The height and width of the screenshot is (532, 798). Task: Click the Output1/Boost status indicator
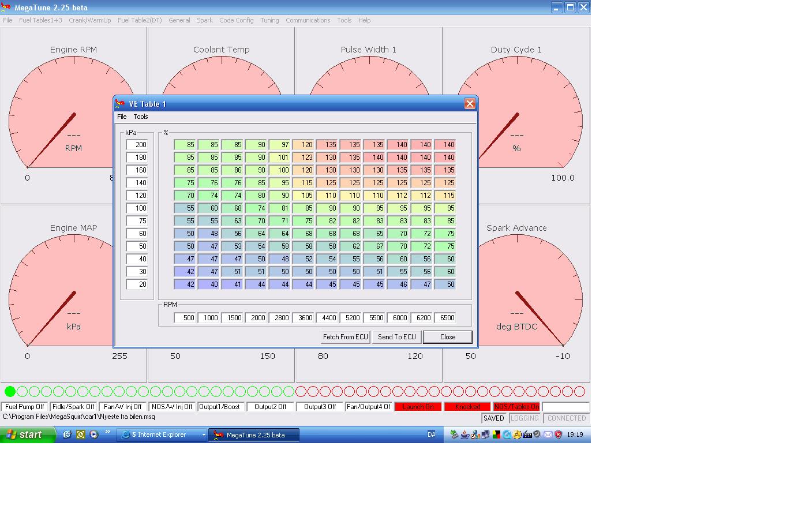221,407
